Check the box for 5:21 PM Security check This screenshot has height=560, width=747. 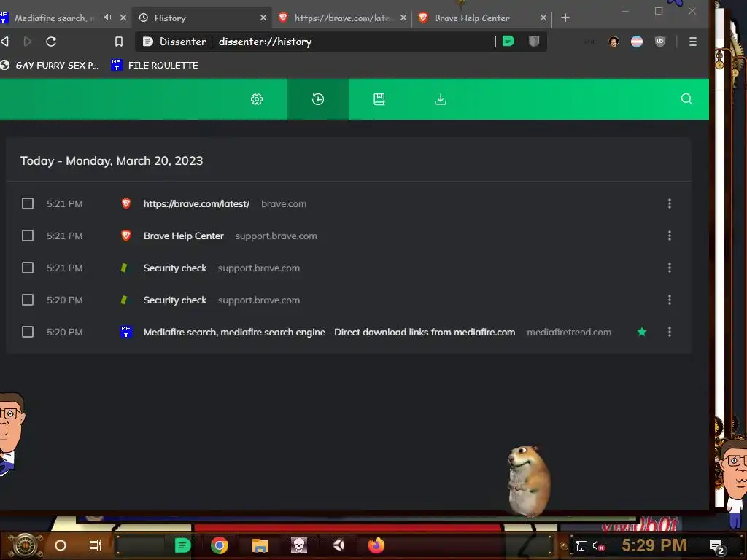28,268
